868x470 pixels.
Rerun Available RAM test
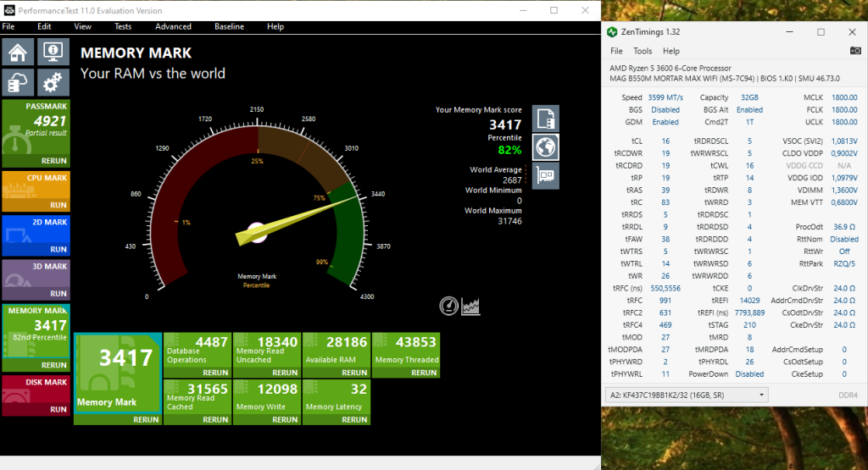pyautogui.click(x=354, y=373)
